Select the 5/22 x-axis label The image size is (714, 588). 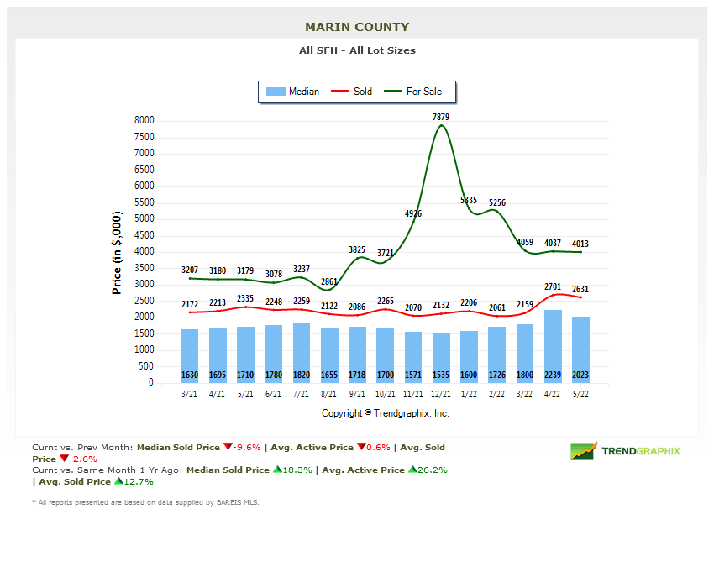pos(580,392)
